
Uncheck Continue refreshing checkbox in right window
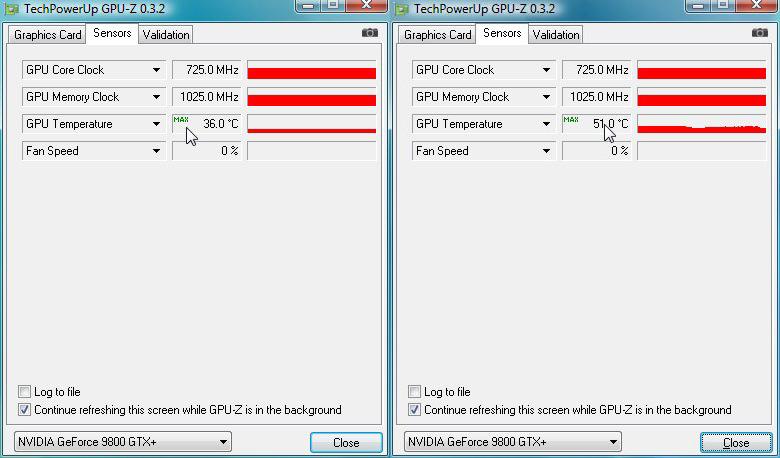coord(414,410)
